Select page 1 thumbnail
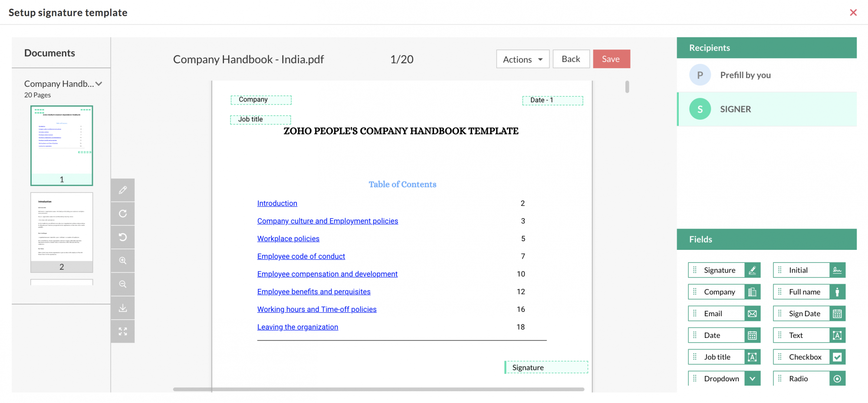868x403 pixels. point(62,146)
